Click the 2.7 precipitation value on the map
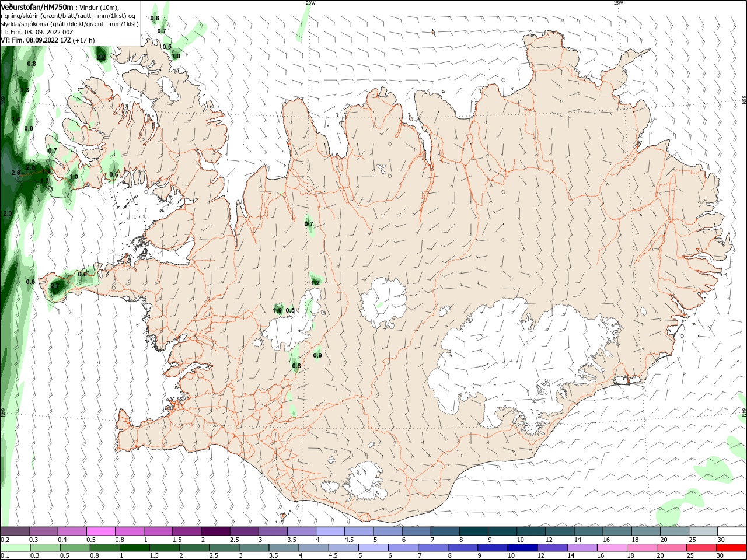 [55, 286]
